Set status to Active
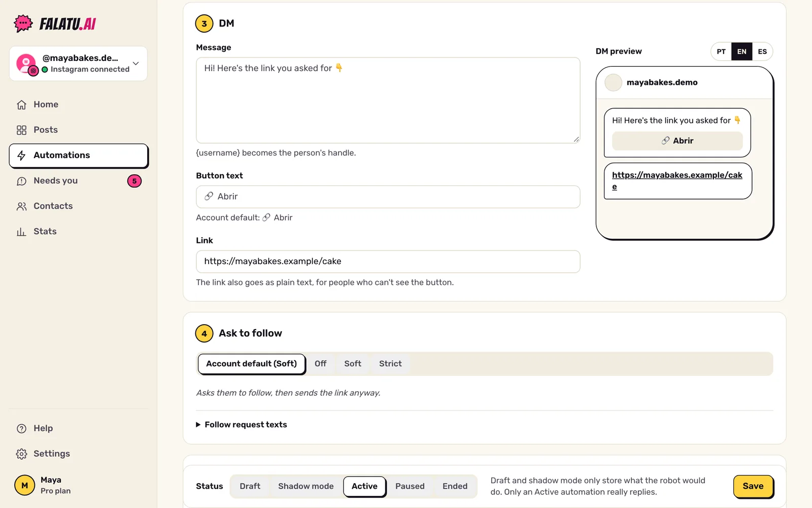 [364, 486]
